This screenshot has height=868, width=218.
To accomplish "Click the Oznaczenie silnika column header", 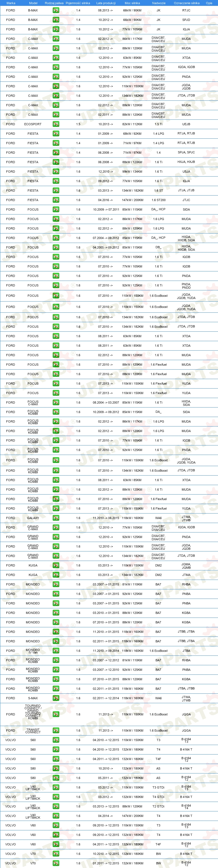I will pyautogui.click(x=187, y=3).
